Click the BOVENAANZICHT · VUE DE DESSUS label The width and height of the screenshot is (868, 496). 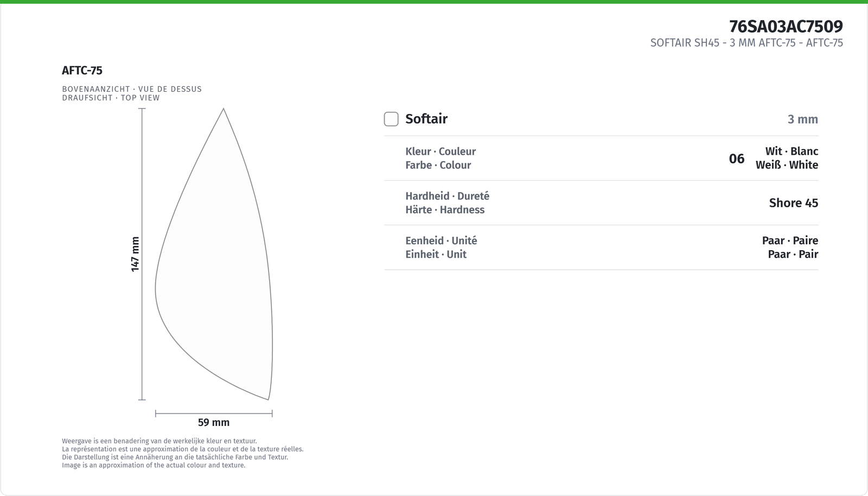click(132, 89)
